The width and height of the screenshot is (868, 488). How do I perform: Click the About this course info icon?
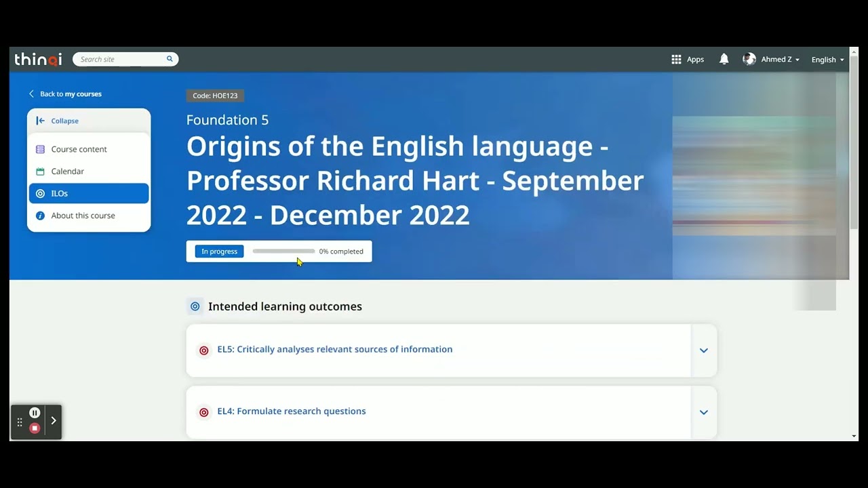[x=40, y=216]
